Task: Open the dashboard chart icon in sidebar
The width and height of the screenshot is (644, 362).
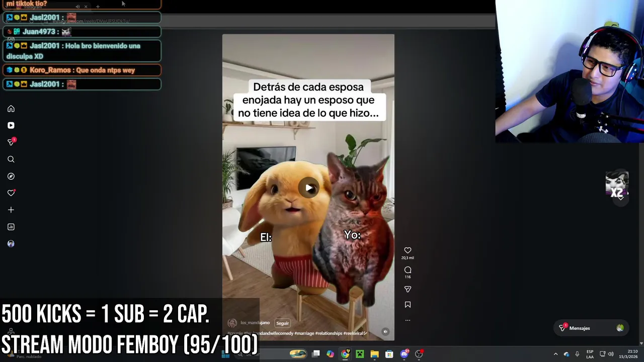Action: pos(11,227)
